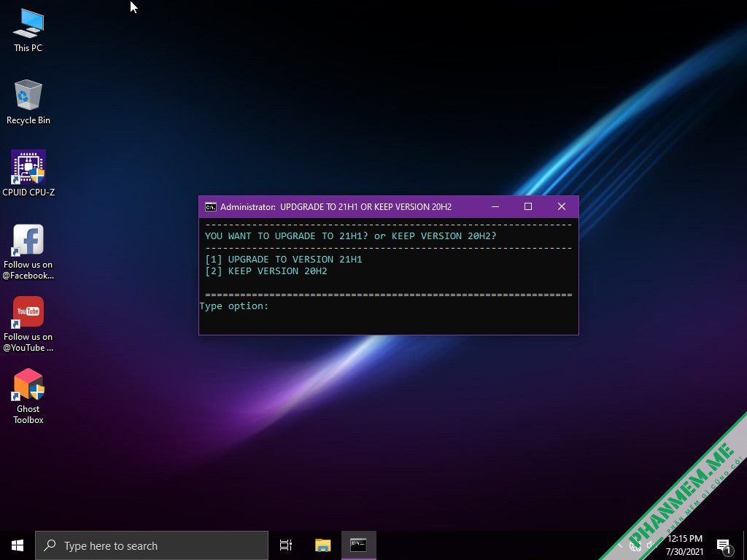Click the "[2] KEEP VERSION 20H2" line

click(x=266, y=271)
